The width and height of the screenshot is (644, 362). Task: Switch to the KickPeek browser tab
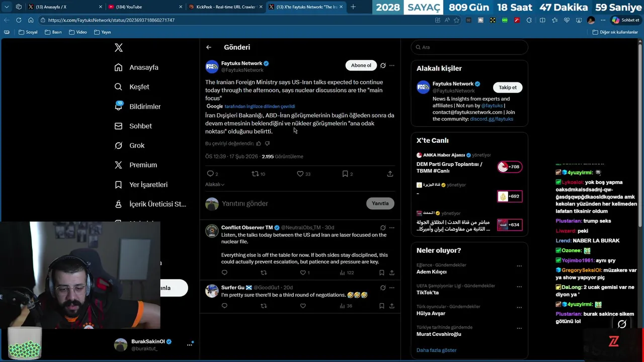pos(225,7)
